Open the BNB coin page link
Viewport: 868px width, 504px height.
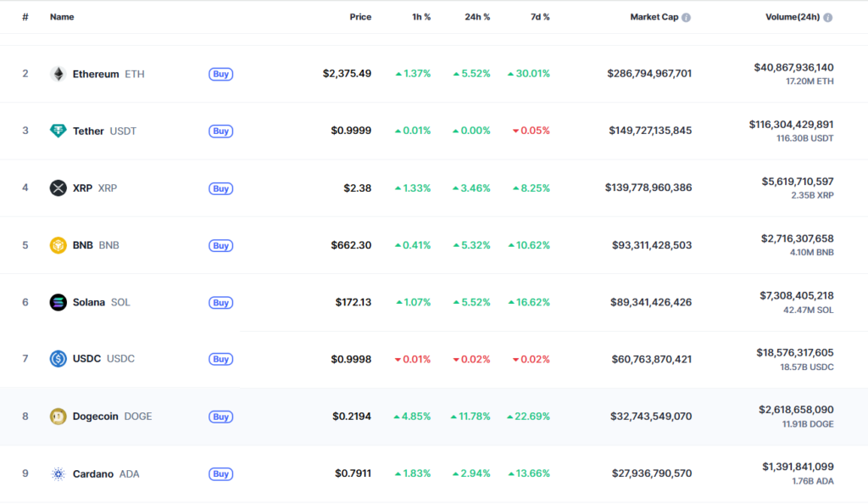pyautogui.click(x=96, y=245)
